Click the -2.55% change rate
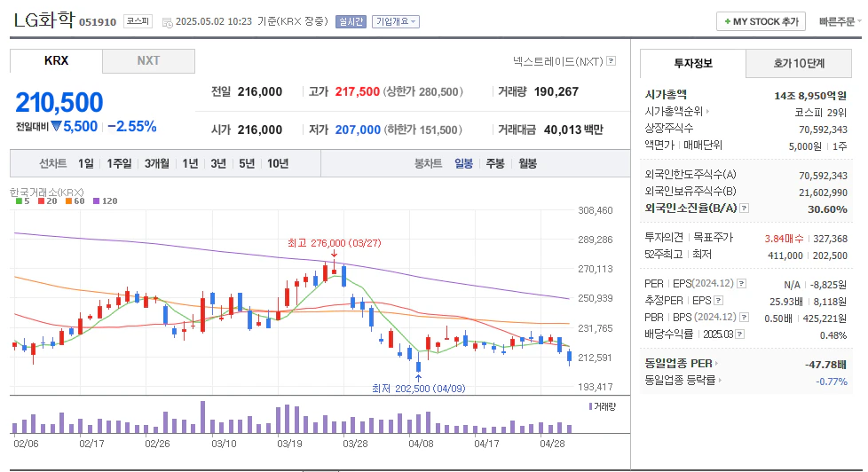 coord(132,126)
